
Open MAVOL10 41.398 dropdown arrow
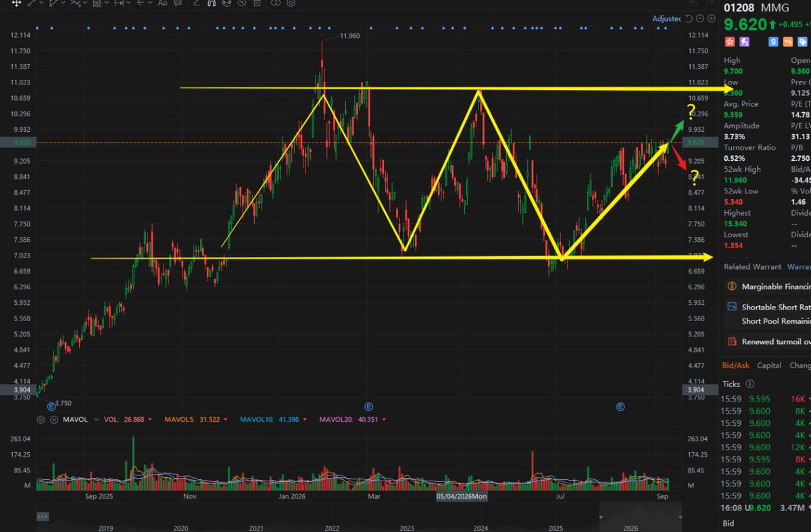305,420
